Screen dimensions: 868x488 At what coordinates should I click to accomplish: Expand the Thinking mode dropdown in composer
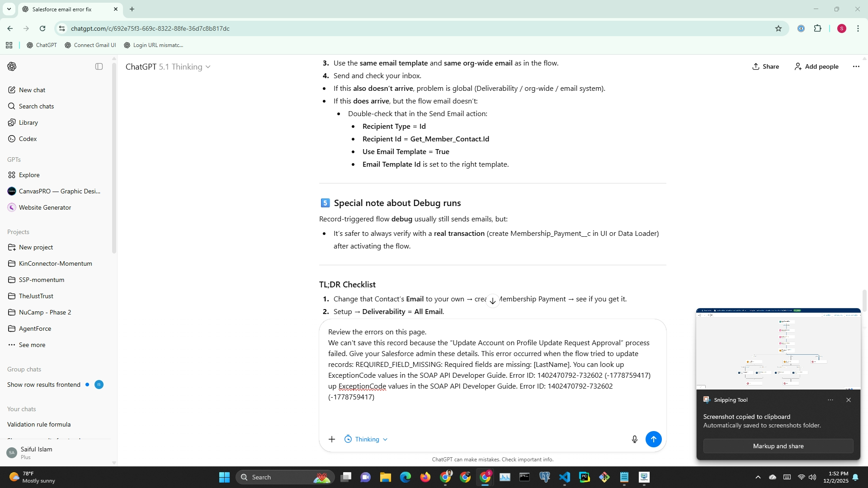tap(366, 439)
